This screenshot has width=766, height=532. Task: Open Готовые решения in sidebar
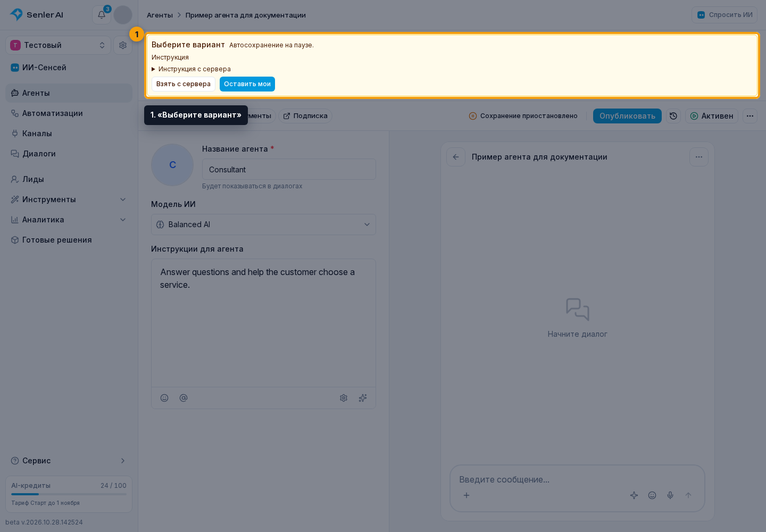click(x=69, y=240)
